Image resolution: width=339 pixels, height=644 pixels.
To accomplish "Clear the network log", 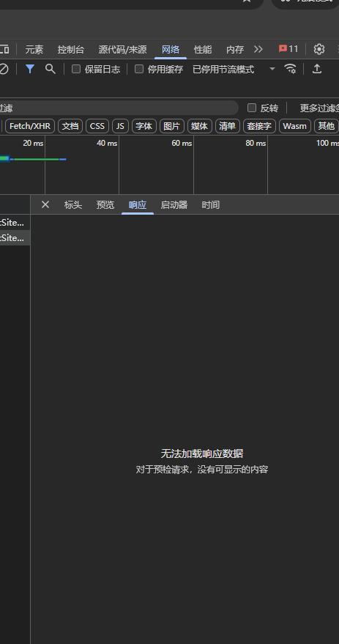I will (3, 69).
